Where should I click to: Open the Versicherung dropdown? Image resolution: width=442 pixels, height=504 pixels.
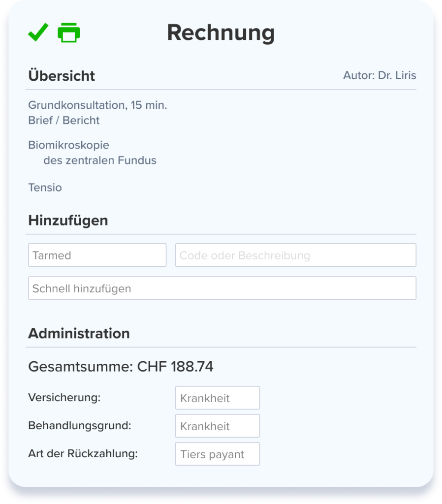(217, 398)
